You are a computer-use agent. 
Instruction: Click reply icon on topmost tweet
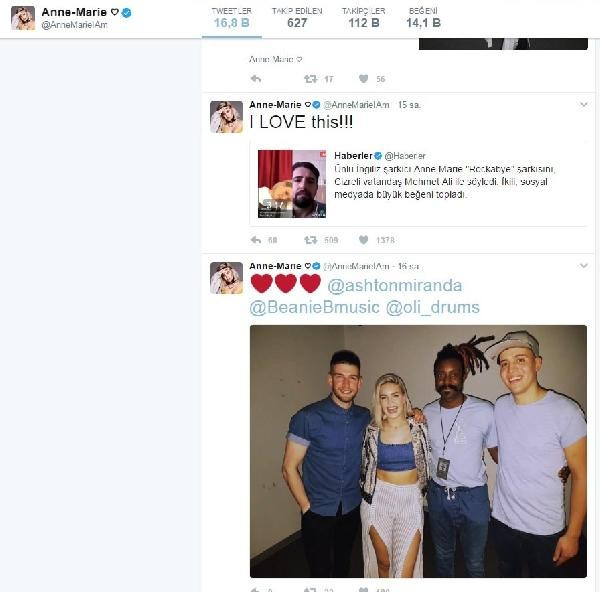point(256,79)
